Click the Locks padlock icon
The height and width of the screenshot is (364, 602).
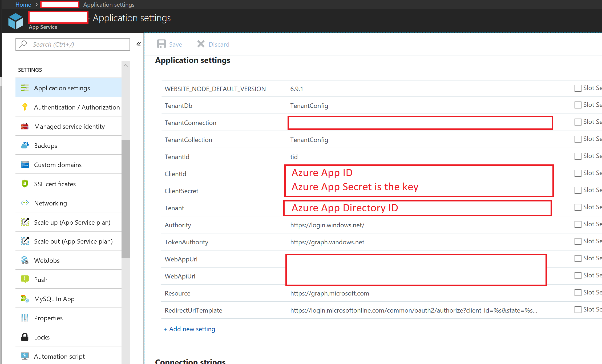tap(25, 337)
